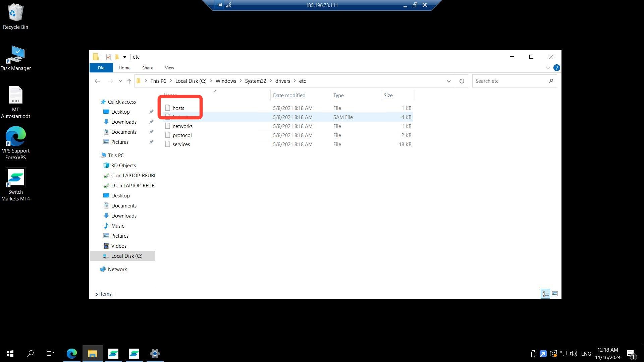Switch to File Explorer taskbar icon

[x=92, y=353]
